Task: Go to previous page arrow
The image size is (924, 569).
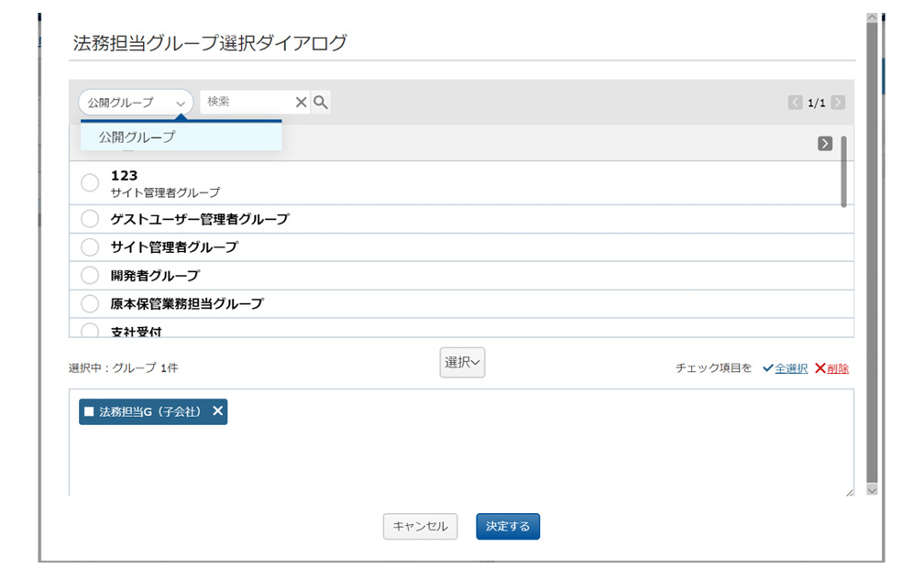Action: point(795,103)
